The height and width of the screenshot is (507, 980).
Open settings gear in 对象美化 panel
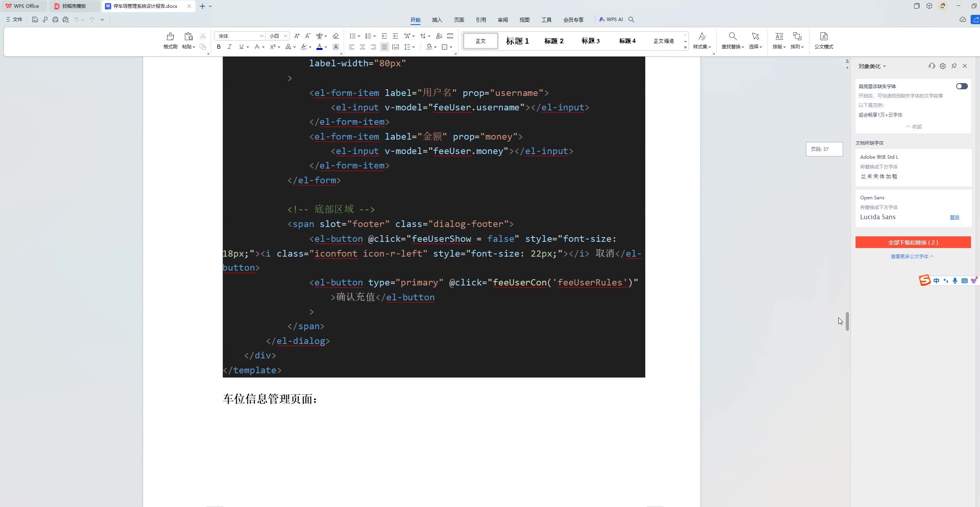tap(943, 66)
